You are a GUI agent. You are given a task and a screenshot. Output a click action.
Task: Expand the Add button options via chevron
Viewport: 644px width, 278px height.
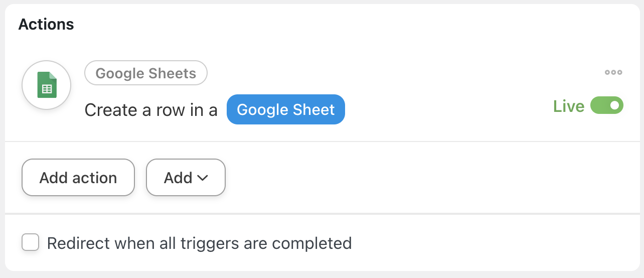tap(203, 178)
